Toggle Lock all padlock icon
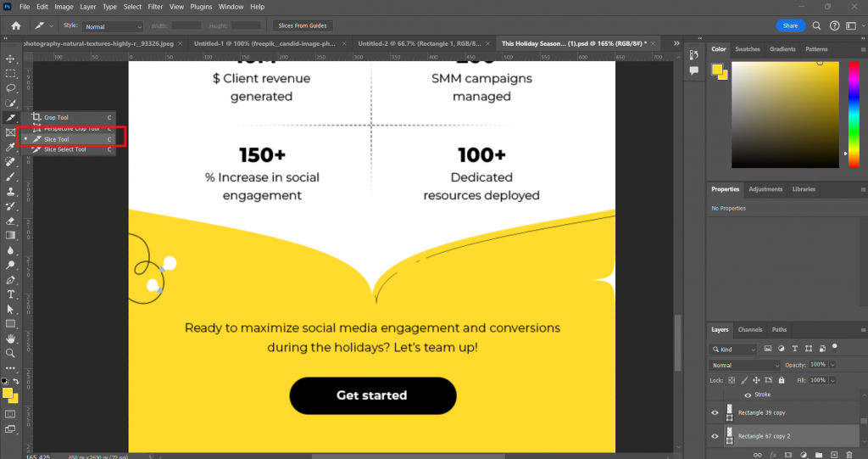Screen dimensions: 868x459 (781, 380)
